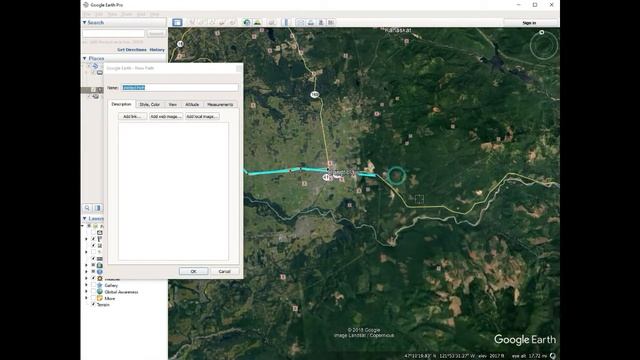This screenshot has height=360, width=640.
Task: Click the Add local image... button
Action: [202, 116]
